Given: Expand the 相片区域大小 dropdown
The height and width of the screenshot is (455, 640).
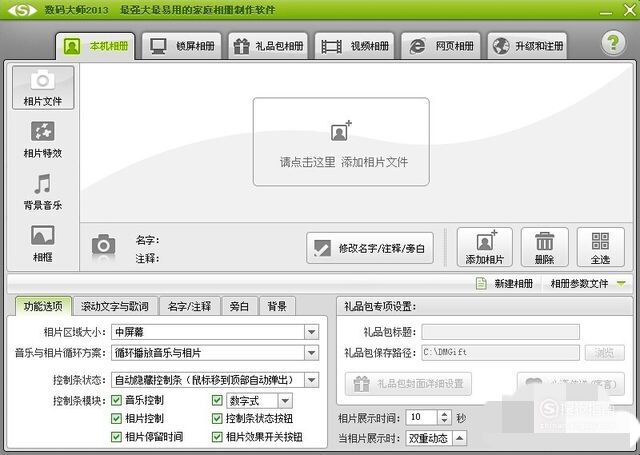Looking at the screenshot, I should click(312, 332).
